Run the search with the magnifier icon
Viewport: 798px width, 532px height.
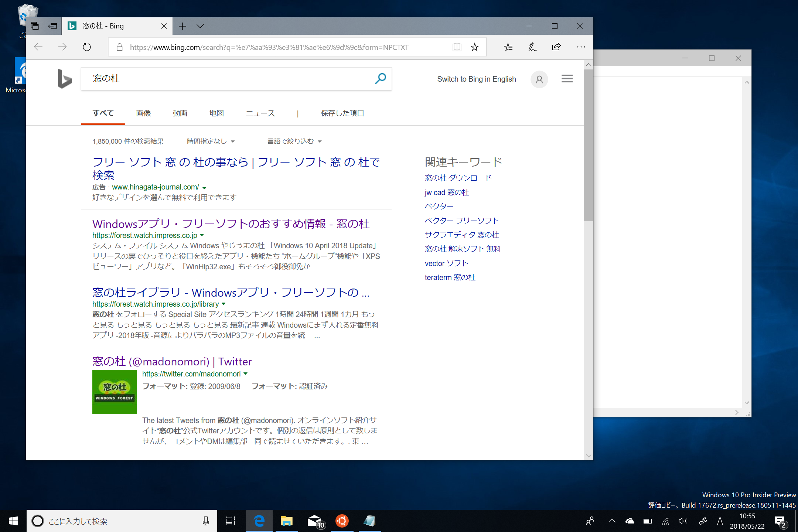pyautogui.click(x=379, y=79)
